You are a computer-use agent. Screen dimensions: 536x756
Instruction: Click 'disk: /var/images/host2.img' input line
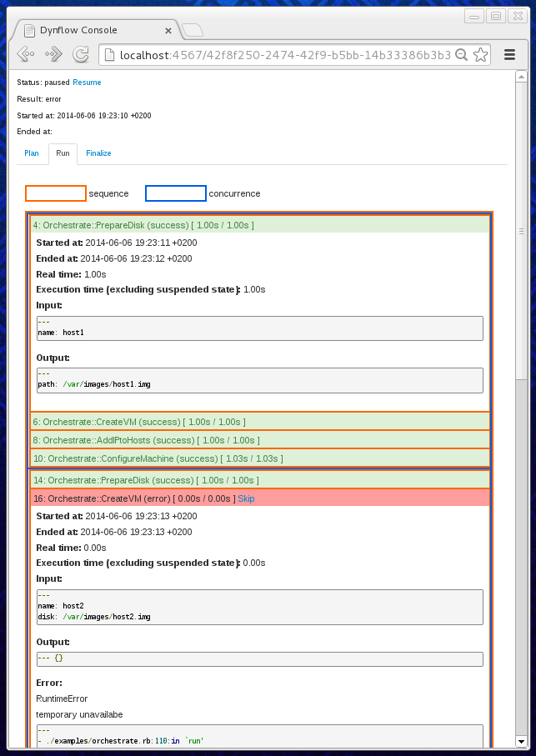94,617
